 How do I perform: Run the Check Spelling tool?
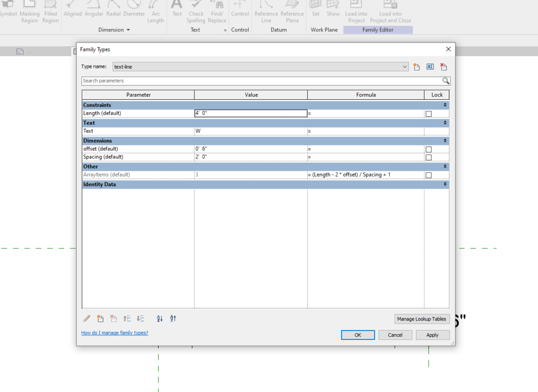point(196,12)
